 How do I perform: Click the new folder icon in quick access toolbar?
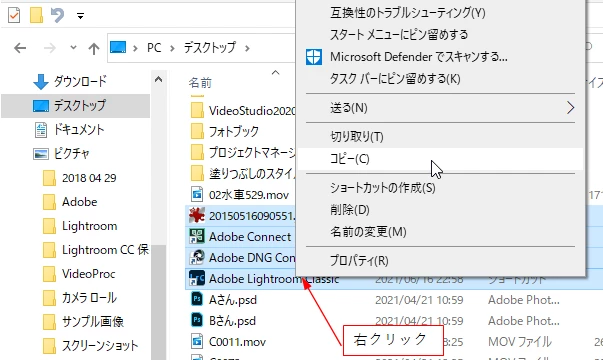click(36, 15)
